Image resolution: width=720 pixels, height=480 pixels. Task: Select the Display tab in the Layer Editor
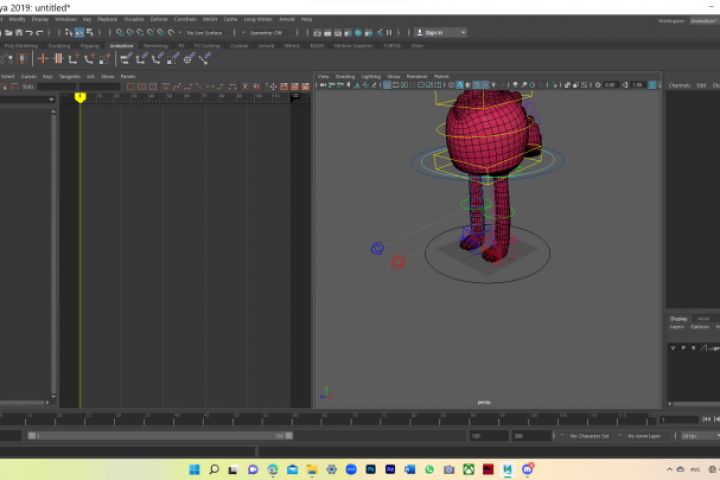click(679, 318)
